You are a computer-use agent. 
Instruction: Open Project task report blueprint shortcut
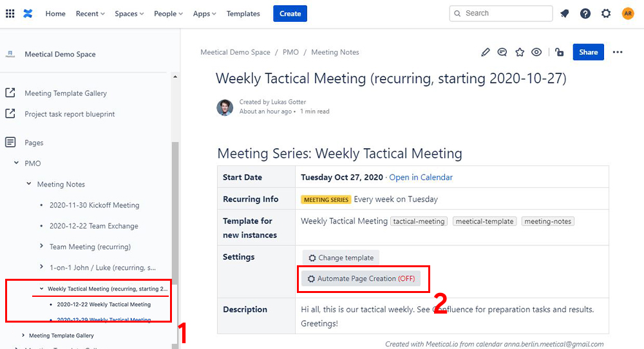[70, 114]
